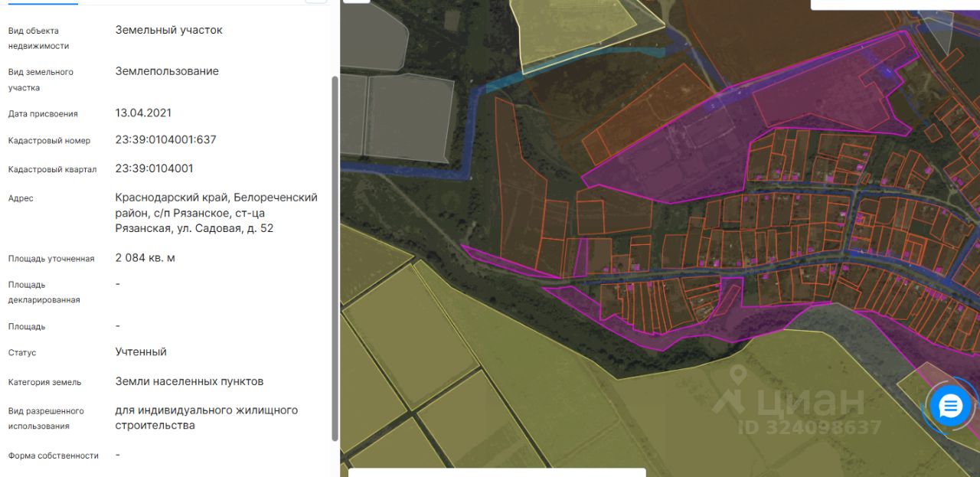Click the 'Площадь уточненная' label
Image resolution: width=980 pixels, height=477 pixels.
pyautogui.click(x=51, y=259)
